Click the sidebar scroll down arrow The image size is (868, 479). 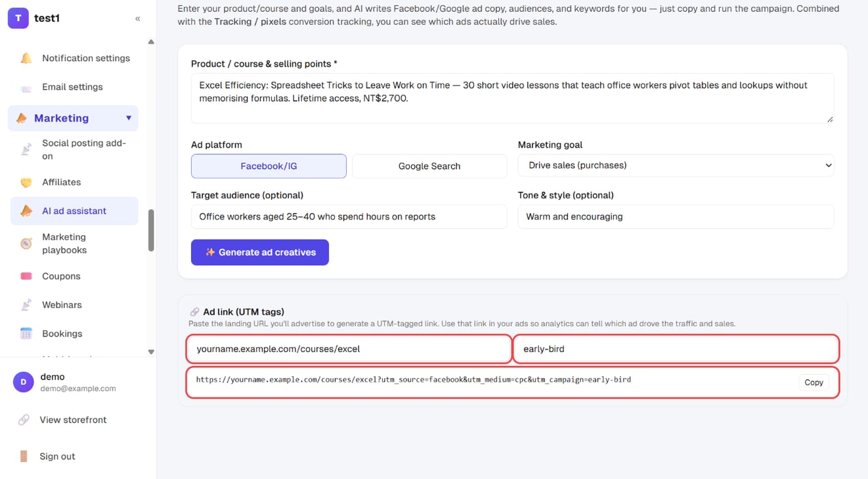(x=151, y=352)
